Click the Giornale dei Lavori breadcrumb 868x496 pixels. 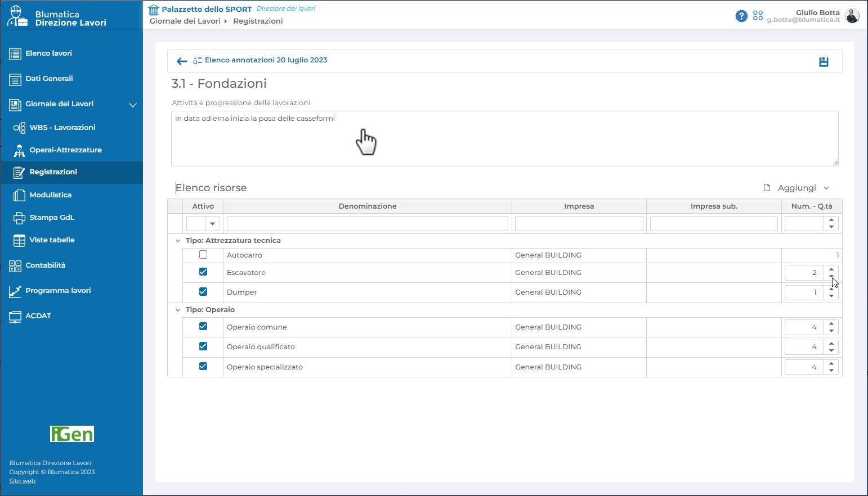click(185, 21)
